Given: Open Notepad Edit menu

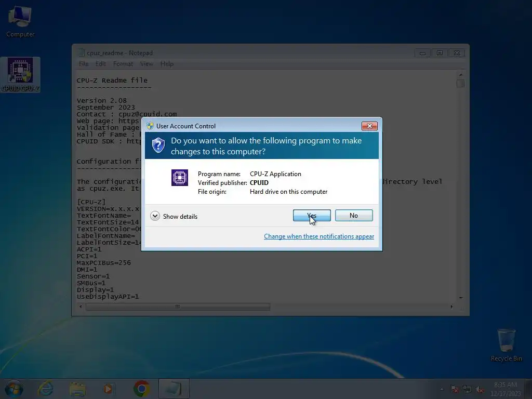Looking at the screenshot, I should pos(100,64).
